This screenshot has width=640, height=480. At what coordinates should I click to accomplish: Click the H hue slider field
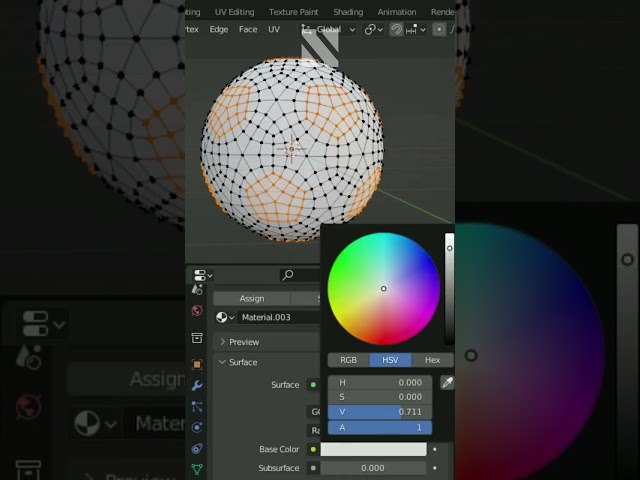tap(380, 382)
